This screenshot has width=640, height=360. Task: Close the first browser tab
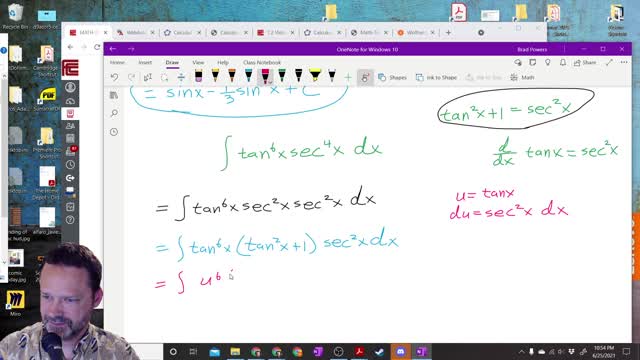[105, 32]
